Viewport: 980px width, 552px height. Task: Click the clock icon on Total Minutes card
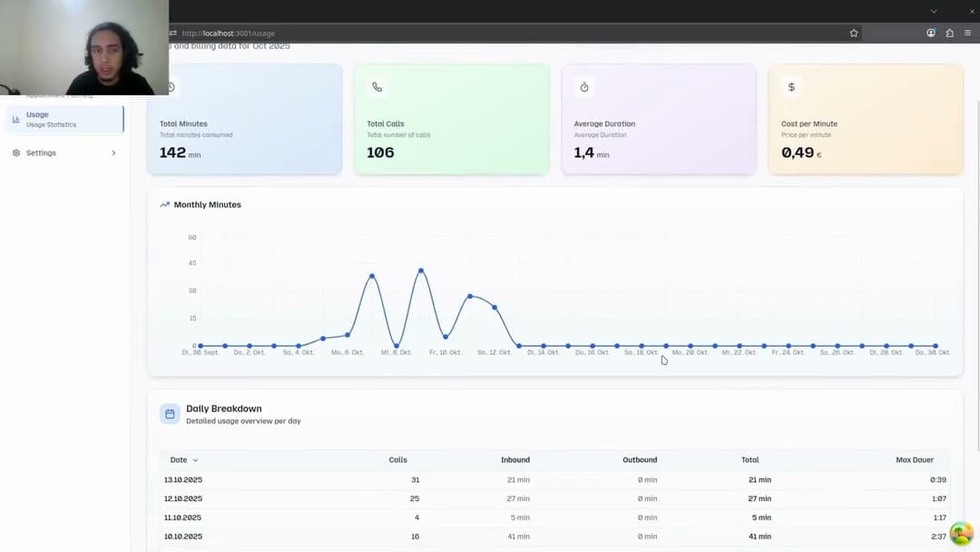170,87
